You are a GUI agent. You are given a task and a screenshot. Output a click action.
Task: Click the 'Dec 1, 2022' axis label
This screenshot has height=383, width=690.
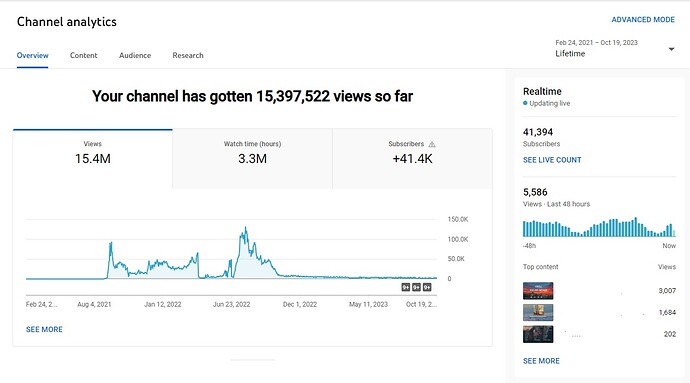coord(300,304)
